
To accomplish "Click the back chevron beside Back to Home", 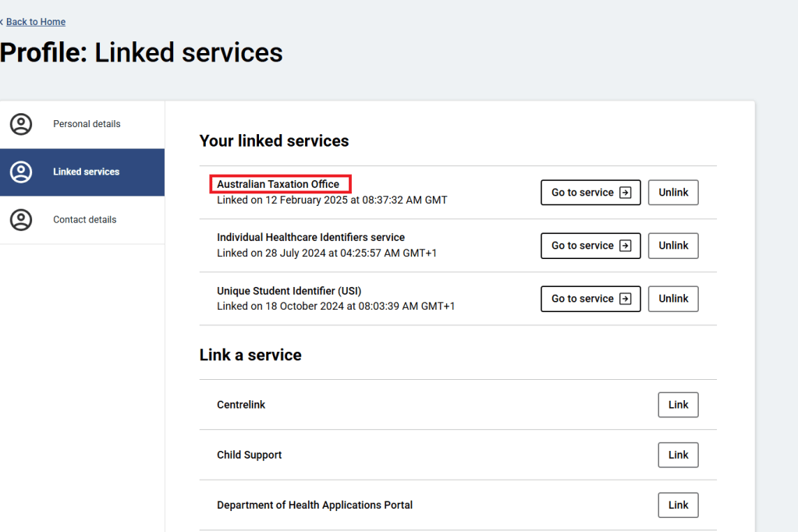I will [2, 22].
